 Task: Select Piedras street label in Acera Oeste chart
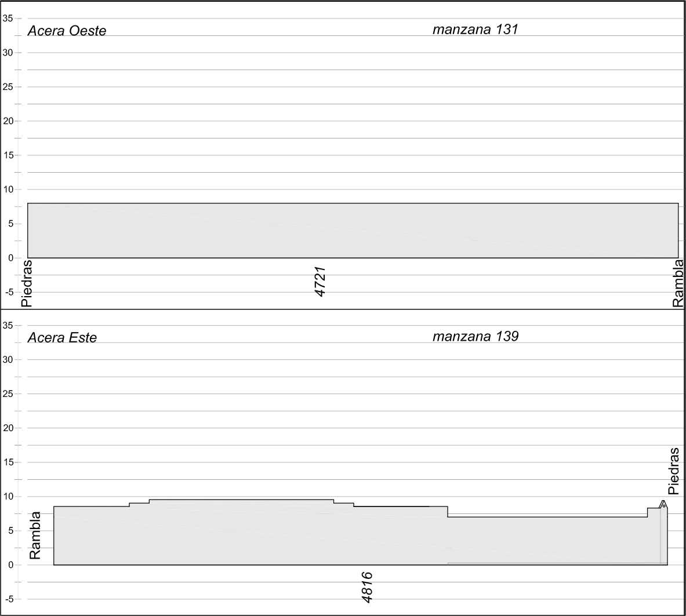(27, 283)
